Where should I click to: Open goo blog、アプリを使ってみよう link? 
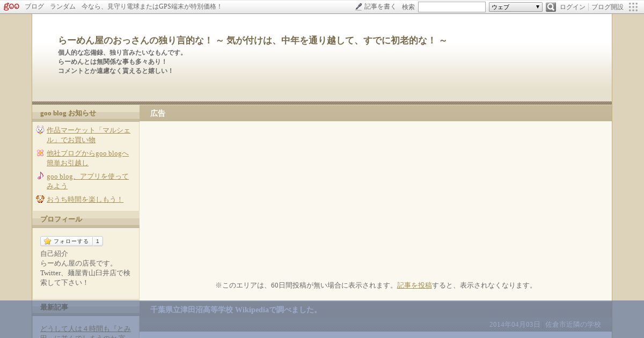point(87,181)
